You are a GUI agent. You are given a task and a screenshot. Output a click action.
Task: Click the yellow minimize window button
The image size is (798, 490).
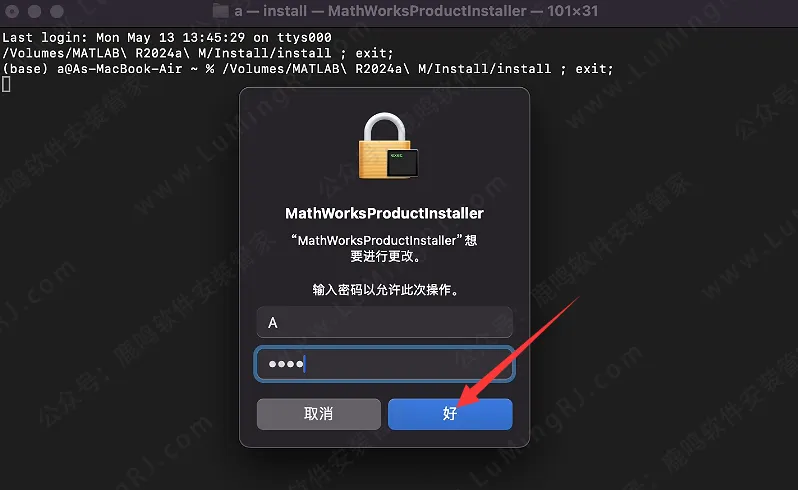pyautogui.click(x=35, y=11)
